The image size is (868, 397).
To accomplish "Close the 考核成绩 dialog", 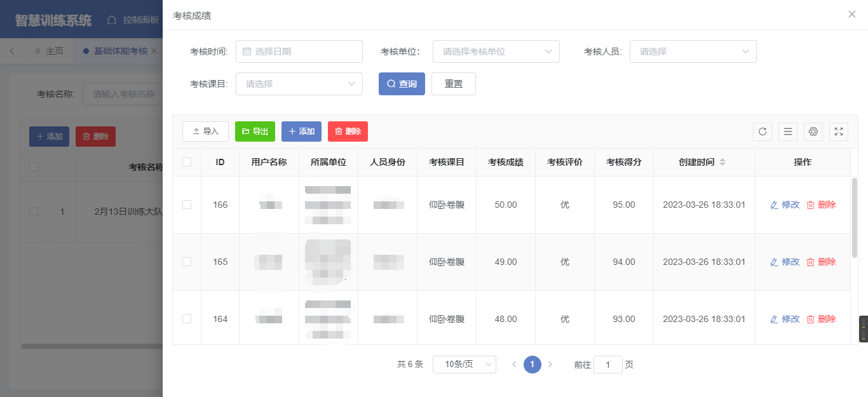I will coord(852,14).
